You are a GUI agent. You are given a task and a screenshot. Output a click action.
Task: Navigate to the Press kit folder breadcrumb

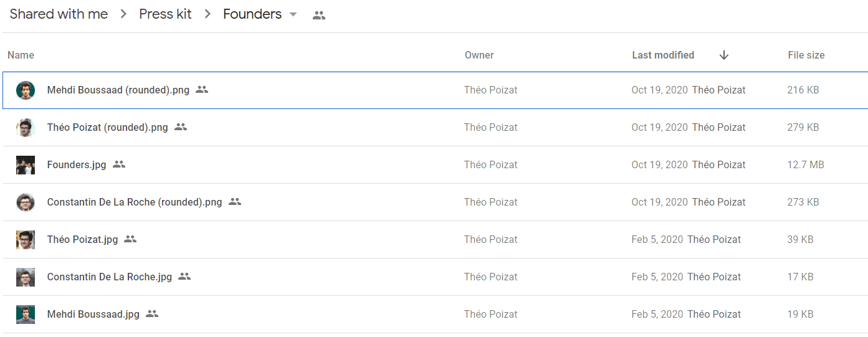165,14
